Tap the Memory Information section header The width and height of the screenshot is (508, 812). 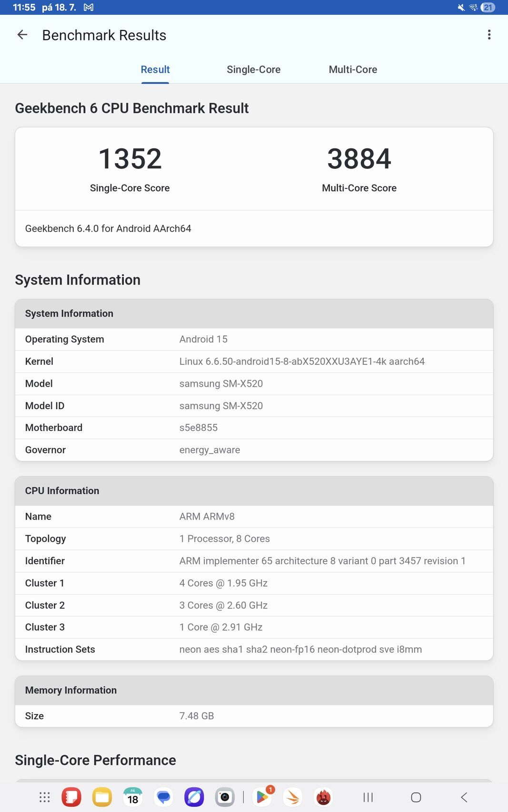pyautogui.click(x=254, y=690)
